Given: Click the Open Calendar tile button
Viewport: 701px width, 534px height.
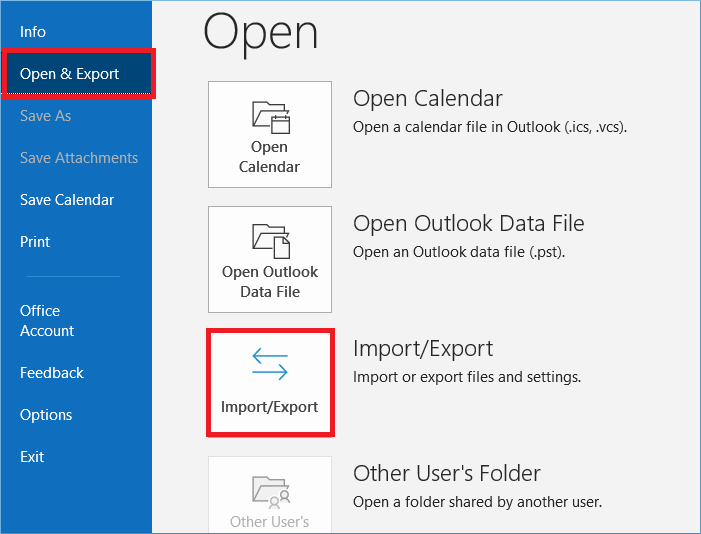Looking at the screenshot, I should click(270, 134).
